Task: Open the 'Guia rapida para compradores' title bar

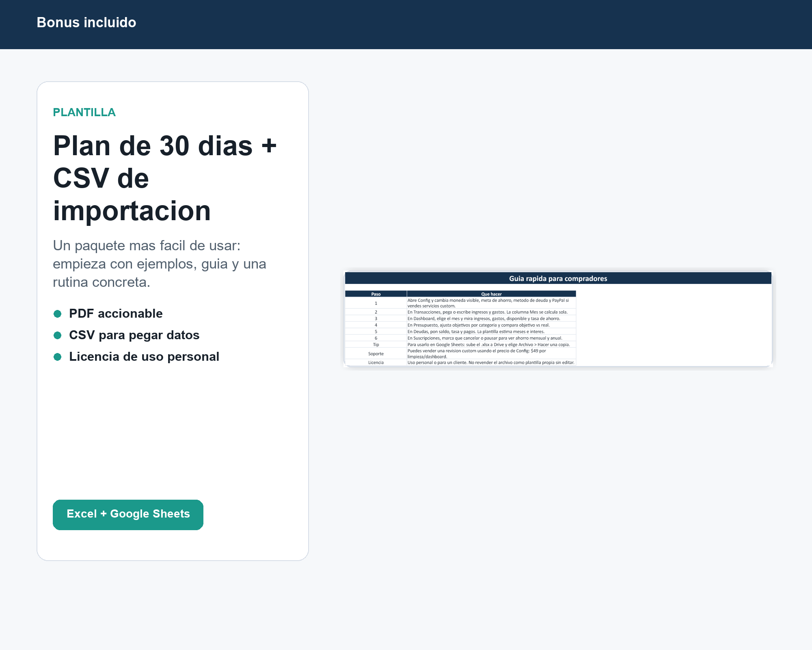Action: point(558,278)
